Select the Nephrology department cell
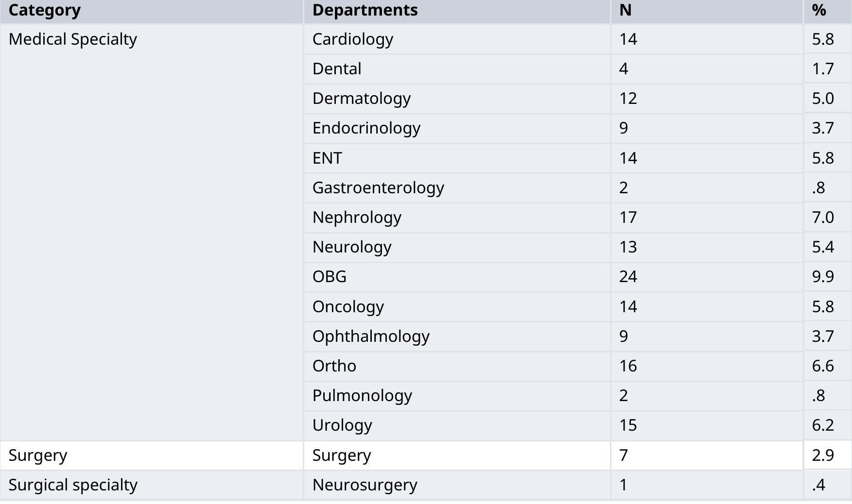The height and width of the screenshot is (504, 852). coord(357,218)
